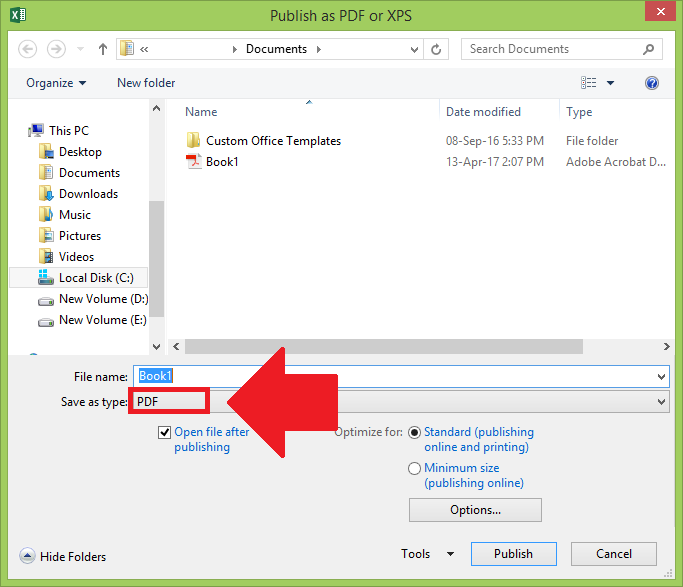The image size is (683, 587).
Task: Select New Volume (E:)
Action: pyautogui.click(x=103, y=320)
